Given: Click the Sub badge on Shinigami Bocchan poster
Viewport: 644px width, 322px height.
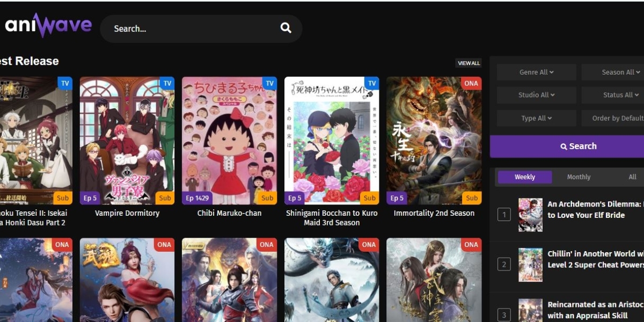Looking at the screenshot, I should tap(369, 198).
